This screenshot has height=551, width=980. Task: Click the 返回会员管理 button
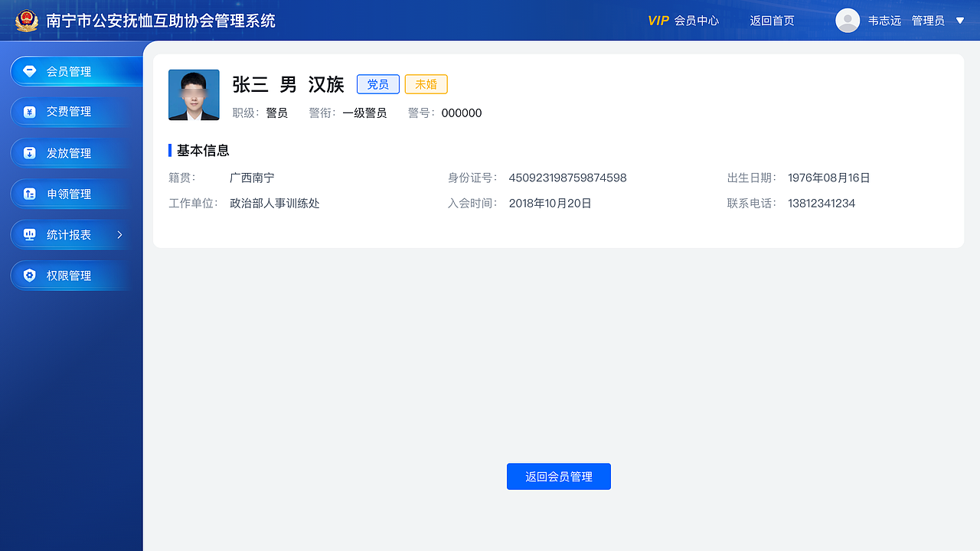tap(558, 476)
